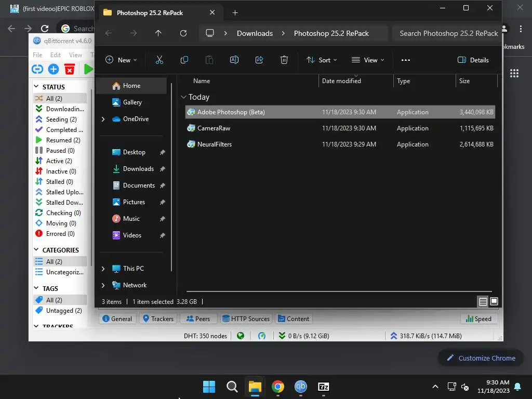Reload the Chrome page
Viewport: 532px width, 399px height.
(x=45, y=29)
